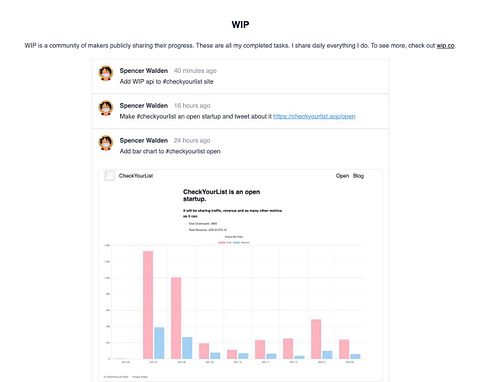The width and height of the screenshot is (480, 382).
Task: Click the avatar beside the bar chart post
Action: 106,143
